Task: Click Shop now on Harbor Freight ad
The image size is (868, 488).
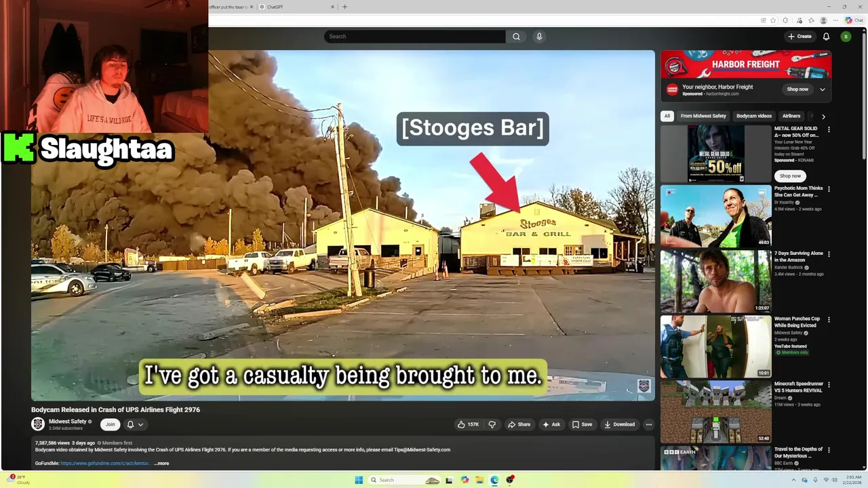Action: 797,89
